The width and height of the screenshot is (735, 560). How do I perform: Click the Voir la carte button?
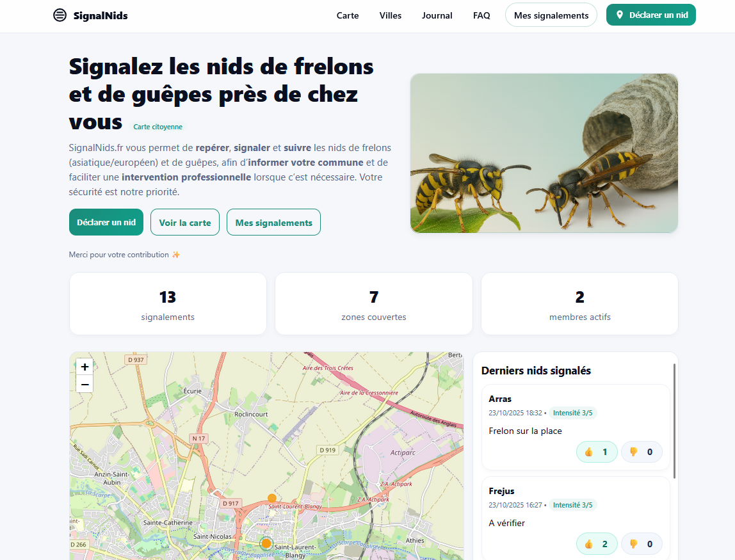185,222
